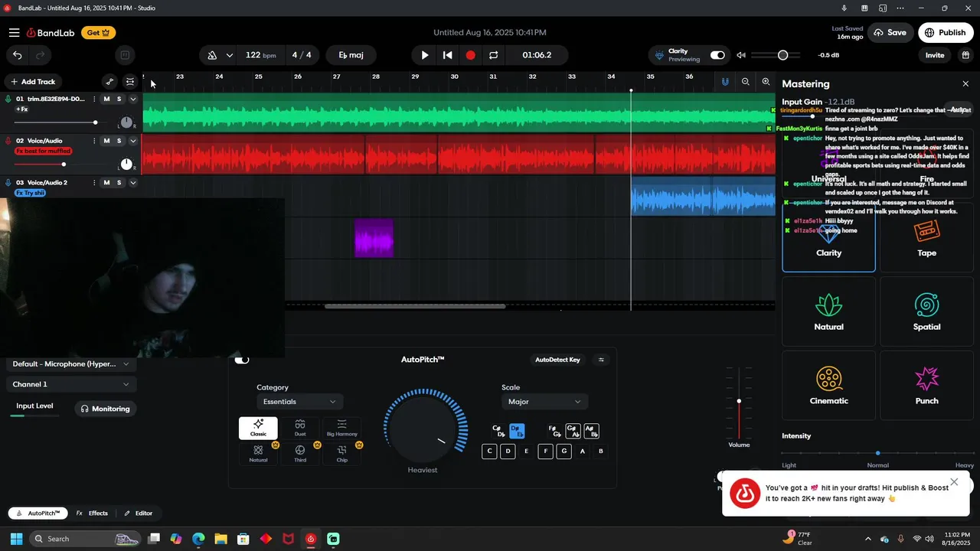The width and height of the screenshot is (980, 551).
Task: Open the 4 / 4 time signature selector
Action: click(302, 55)
